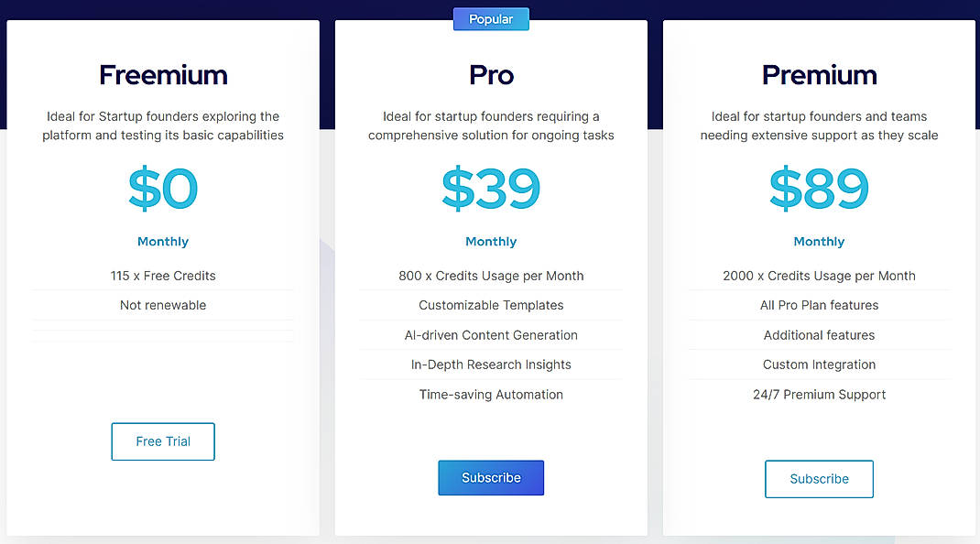Click Custom Integration under Premium
980x544 pixels.
[x=819, y=364]
